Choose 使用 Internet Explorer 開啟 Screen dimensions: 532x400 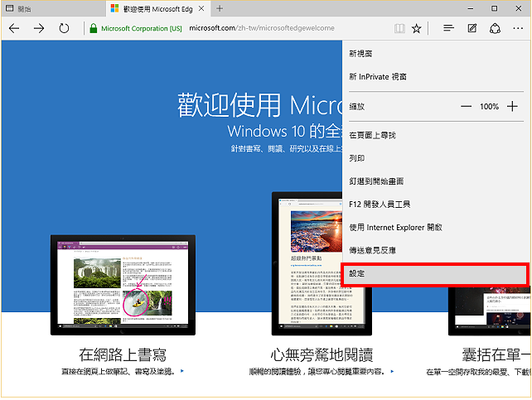pos(436,228)
